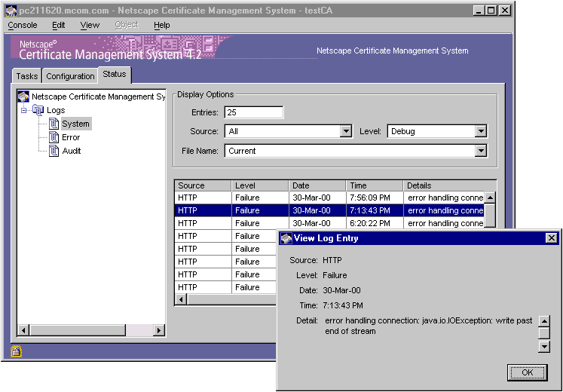The width and height of the screenshot is (563, 392).
Task: Click the System log document icon
Action: tap(54, 124)
